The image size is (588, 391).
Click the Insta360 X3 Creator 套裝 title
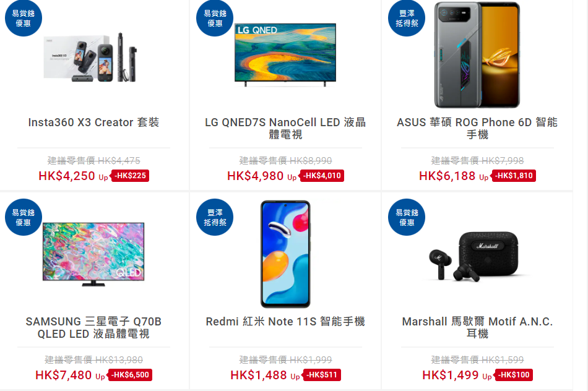93,122
